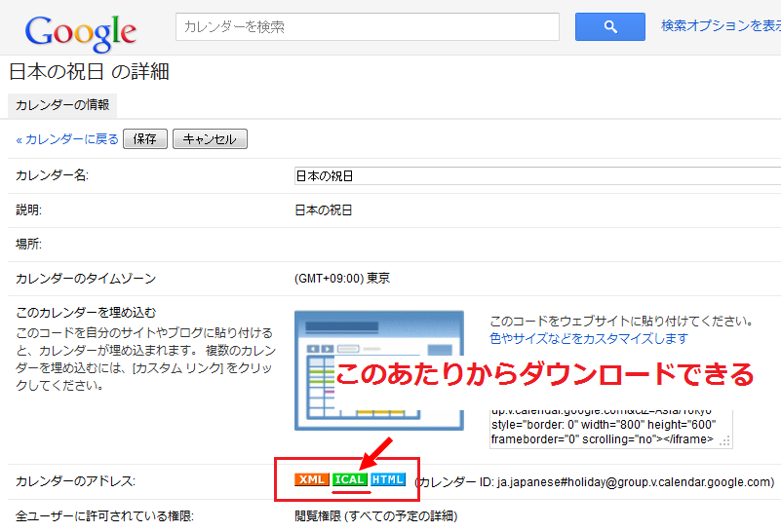Click 閲覧権限 (すべての予定の詳細) text
This screenshot has width=781, height=532.
pos(376,516)
